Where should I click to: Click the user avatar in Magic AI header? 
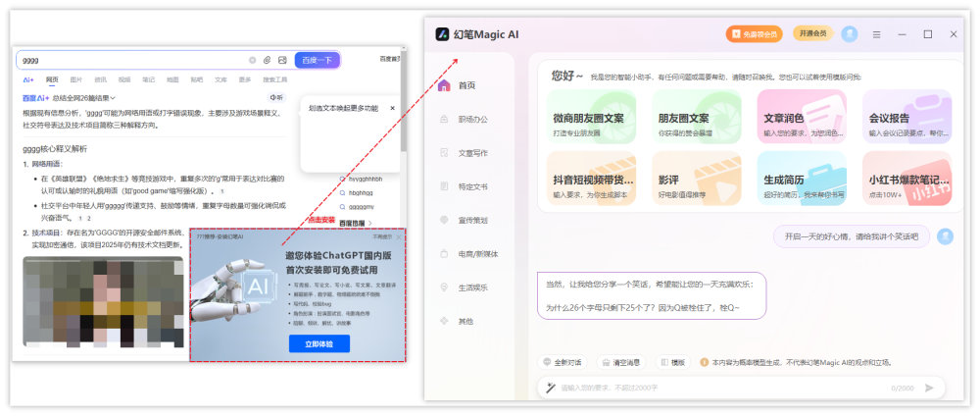849,33
